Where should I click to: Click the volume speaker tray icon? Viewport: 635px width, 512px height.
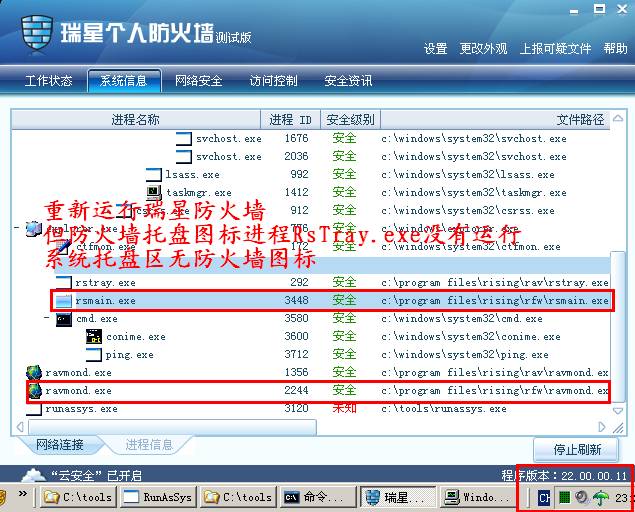click(x=582, y=497)
